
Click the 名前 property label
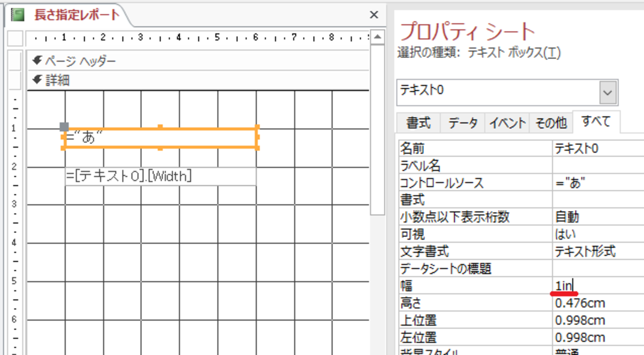point(412,148)
